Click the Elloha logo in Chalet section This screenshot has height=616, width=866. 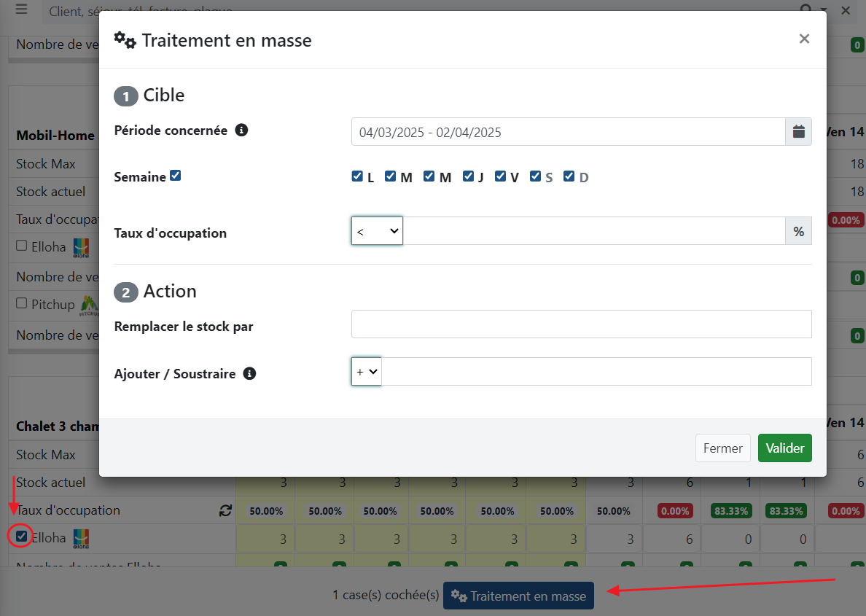[81, 539]
